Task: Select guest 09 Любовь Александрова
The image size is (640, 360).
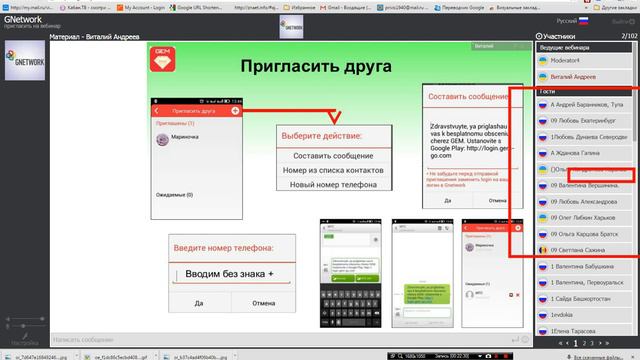Action: [584, 202]
